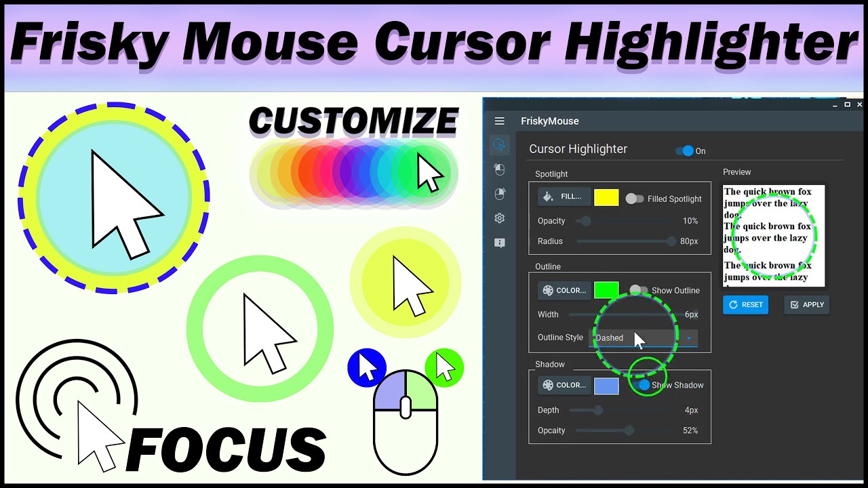Adjust the Spotlight Radius slider
The height and width of the screenshot is (488, 868).
coord(625,241)
